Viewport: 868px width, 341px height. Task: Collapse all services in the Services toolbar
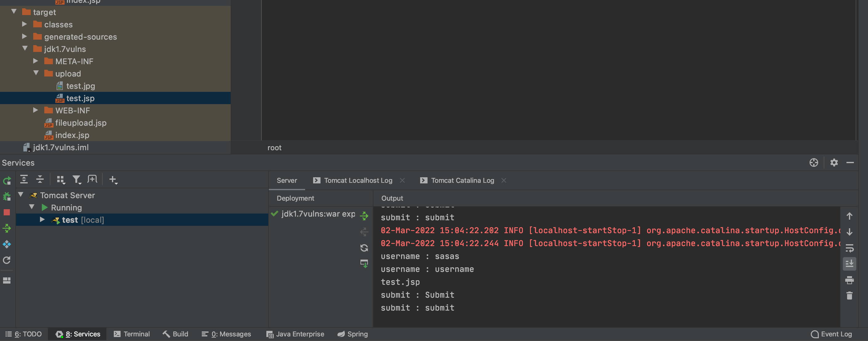(x=40, y=179)
